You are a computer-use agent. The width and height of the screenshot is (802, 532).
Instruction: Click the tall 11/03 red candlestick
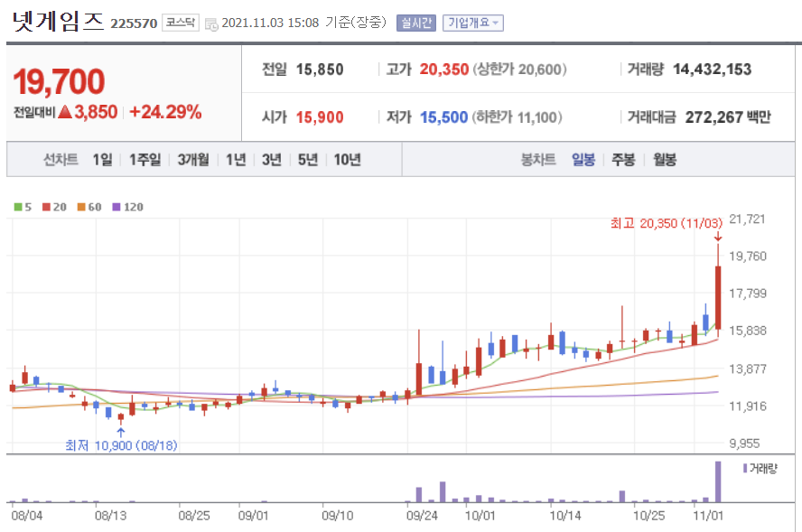tap(718, 297)
